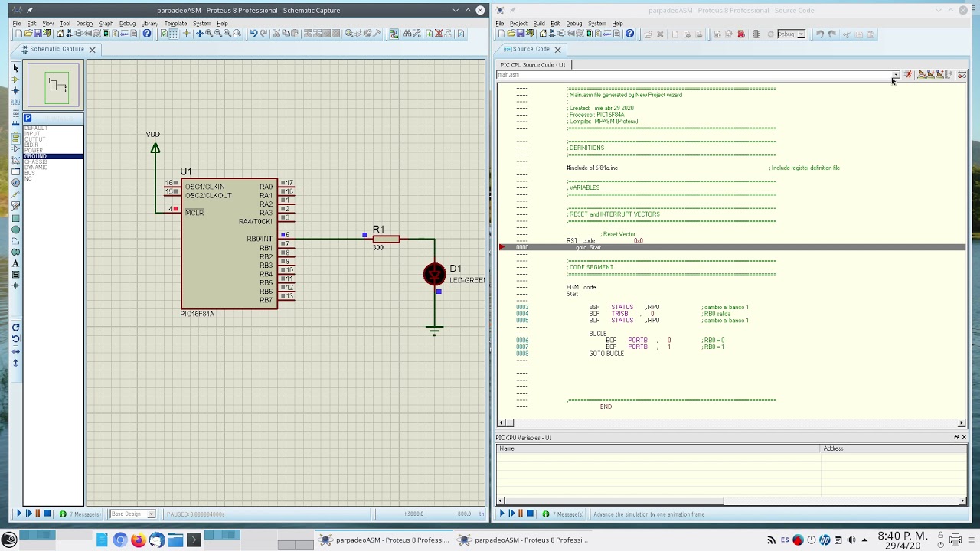Viewport: 980px width, 551px height.
Task: Click the Home icon in Source Code toolbar
Action: click(x=543, y=34)
